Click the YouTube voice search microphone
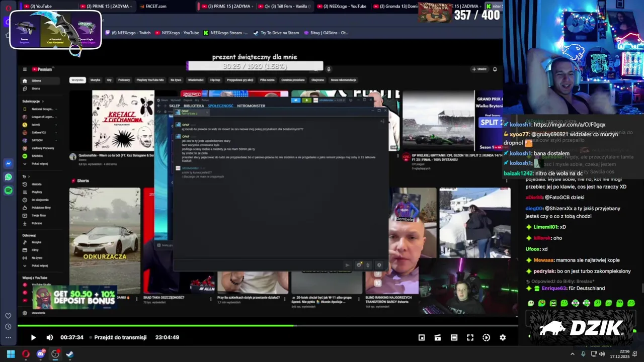Screen dimensions: 644x362 pyautogui.click(x=329, y=69)
